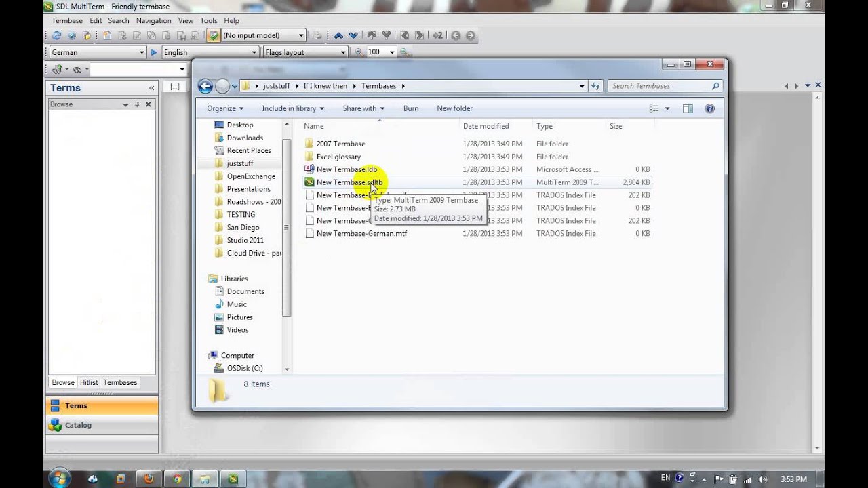This screenshot has width=868, height=488.
Task: Open the Include in library dropdown
Action: click(x=293, y=108)
